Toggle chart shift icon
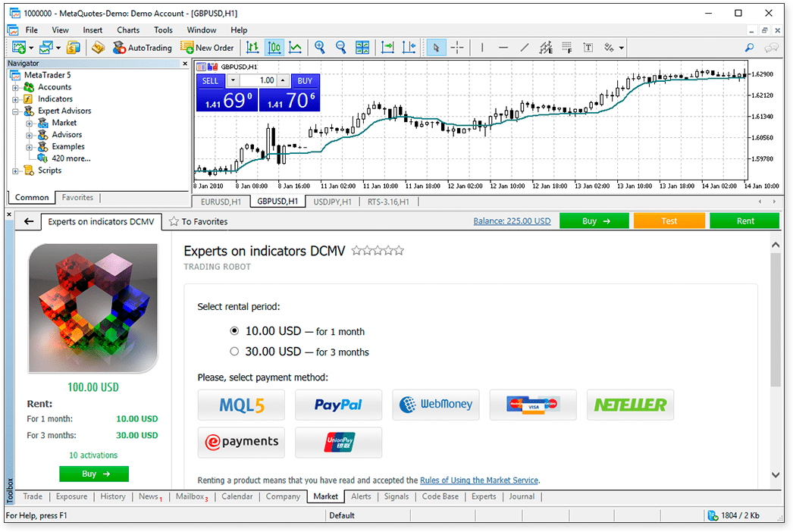 tap(409, 48)
